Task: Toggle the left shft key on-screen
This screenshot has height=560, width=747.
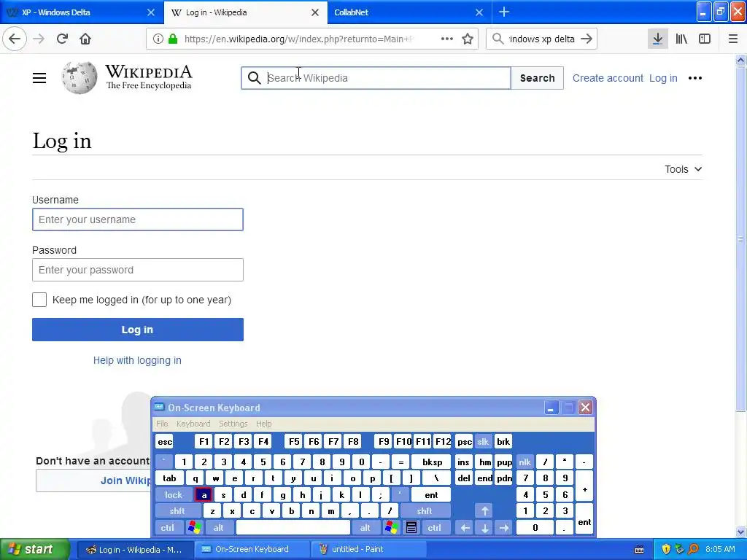Action: 177,511
